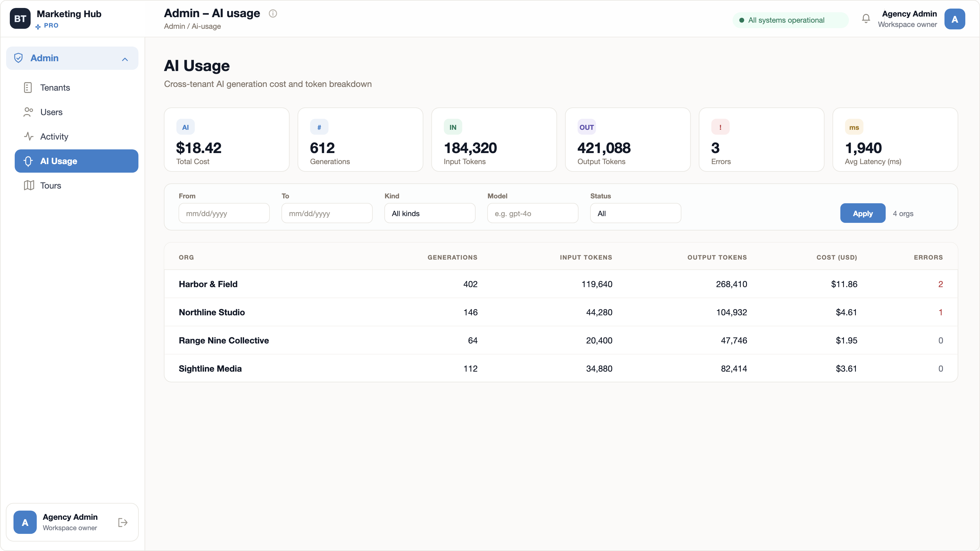Screen dimensions: 980x551
Task: Click the Activity pulse icon
Action: coord(28,137)
